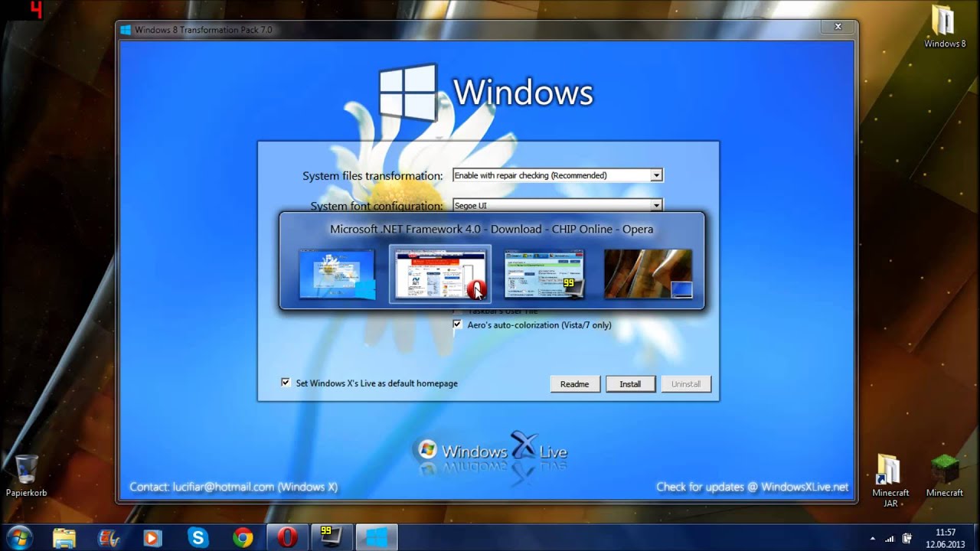Open the Minecraft JAR desktop shortcut
The width and height of the screenshot is (980, 551).
[x=890, y=481]
